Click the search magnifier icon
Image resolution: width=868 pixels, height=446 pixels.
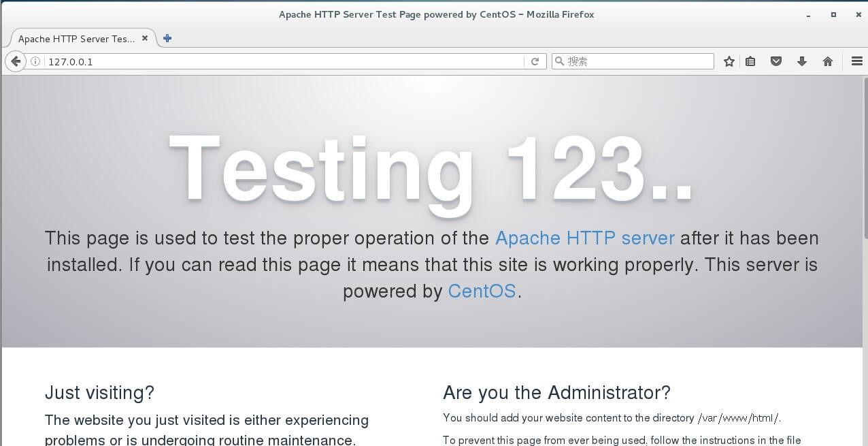[x=560, y=61]
